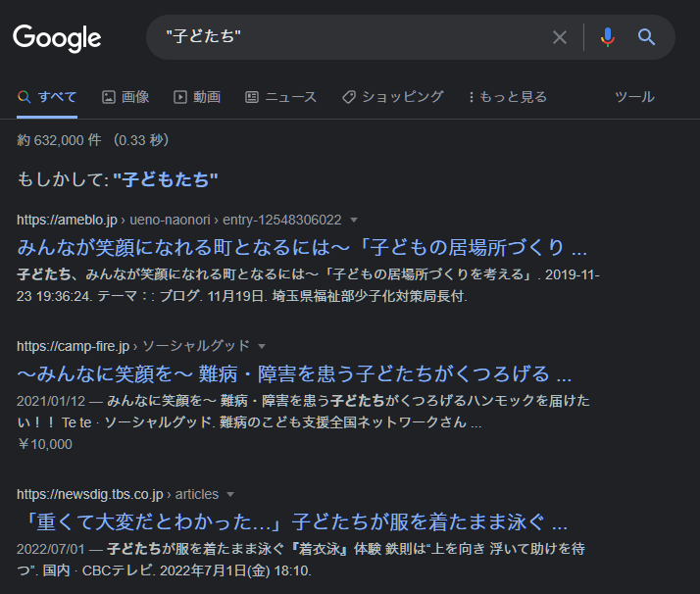Open the ニュース tab
The height and width of the screenshot is (594, 700).
point(280,97)
